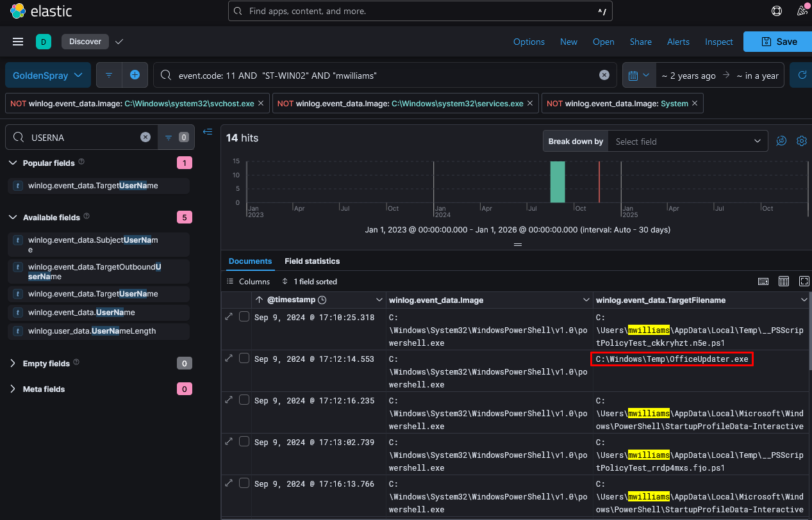Open the help menu lifebuoy icon
This screenshot has width=812, height=520.
[x=777, y=11]
